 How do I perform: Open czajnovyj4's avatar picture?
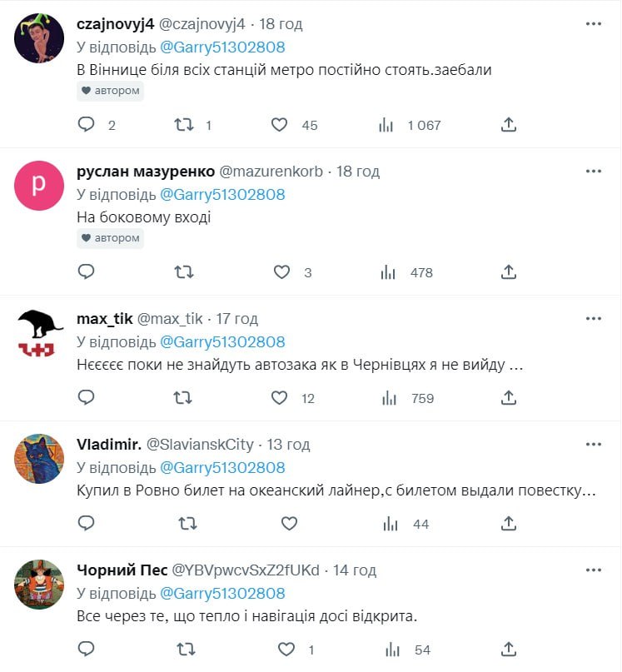39,39
